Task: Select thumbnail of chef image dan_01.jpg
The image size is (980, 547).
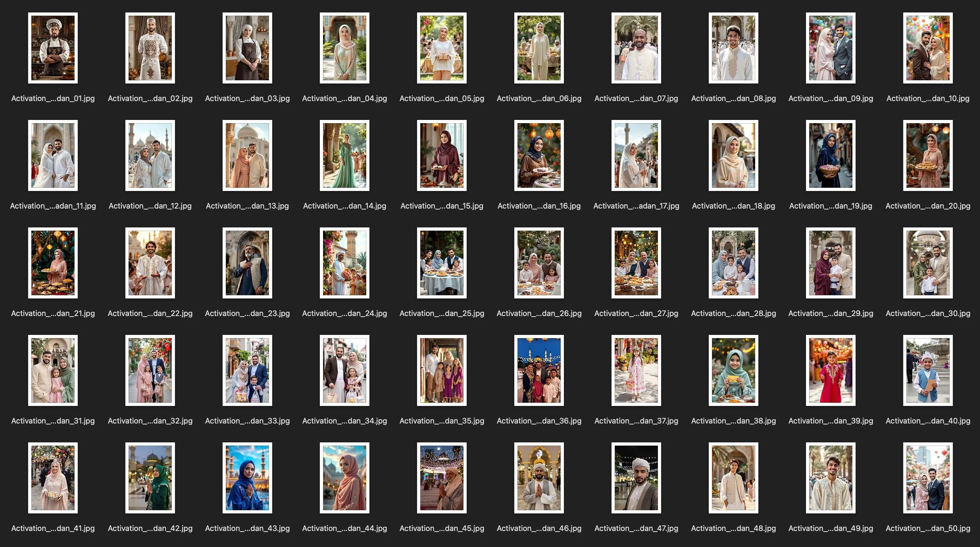Action: click(x=53, y=48)
